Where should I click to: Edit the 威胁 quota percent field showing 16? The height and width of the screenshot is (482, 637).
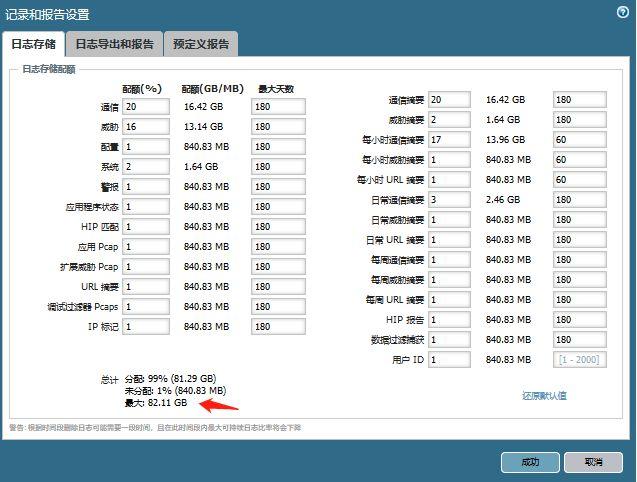148,126
